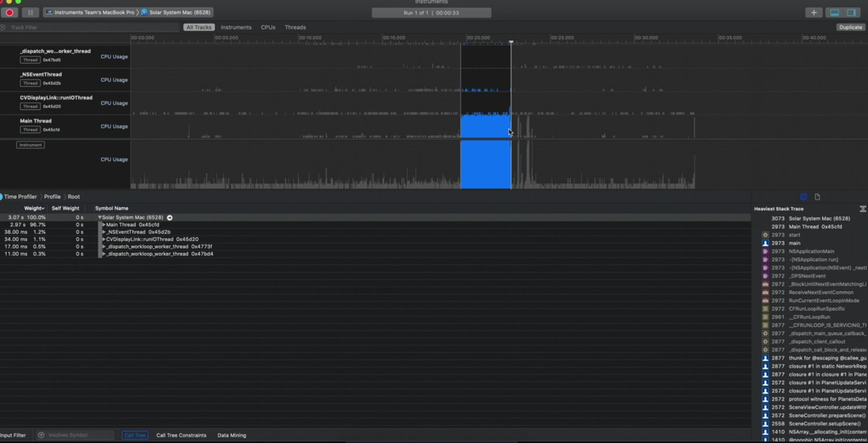Screen dimensions: 868x443
Task: Open the Solar System Mac target chooser
Action: 176,12
